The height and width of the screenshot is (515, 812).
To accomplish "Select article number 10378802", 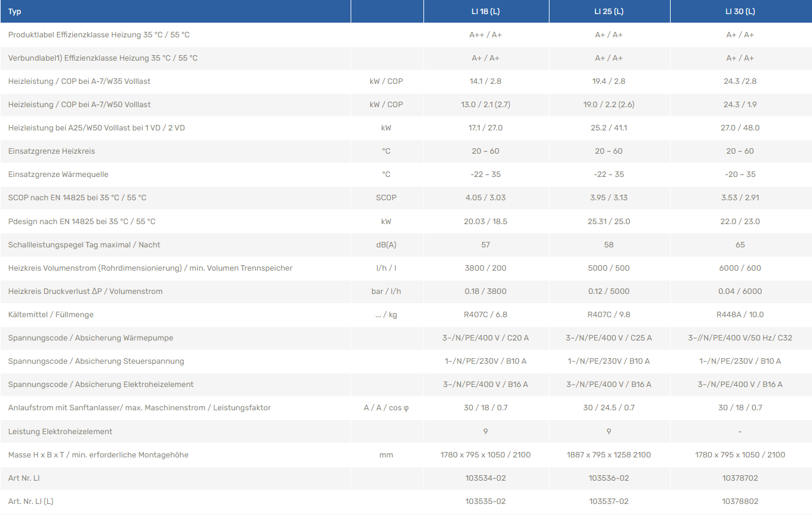I will click(x=740, y=502).
